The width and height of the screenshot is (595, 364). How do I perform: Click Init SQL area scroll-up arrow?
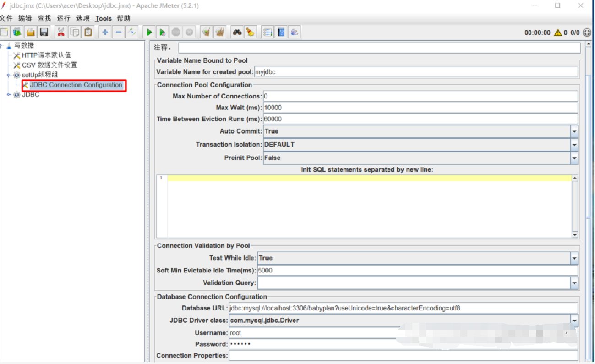(575, 178)
